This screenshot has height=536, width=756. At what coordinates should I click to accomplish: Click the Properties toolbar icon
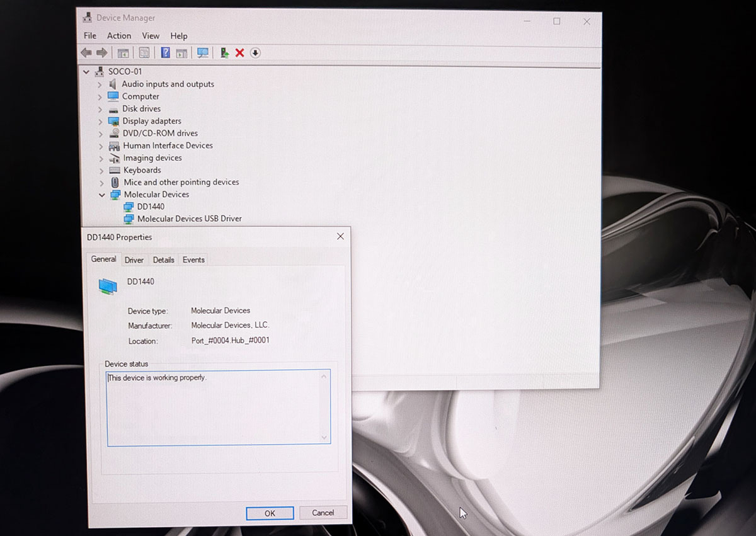pos(144,53)
